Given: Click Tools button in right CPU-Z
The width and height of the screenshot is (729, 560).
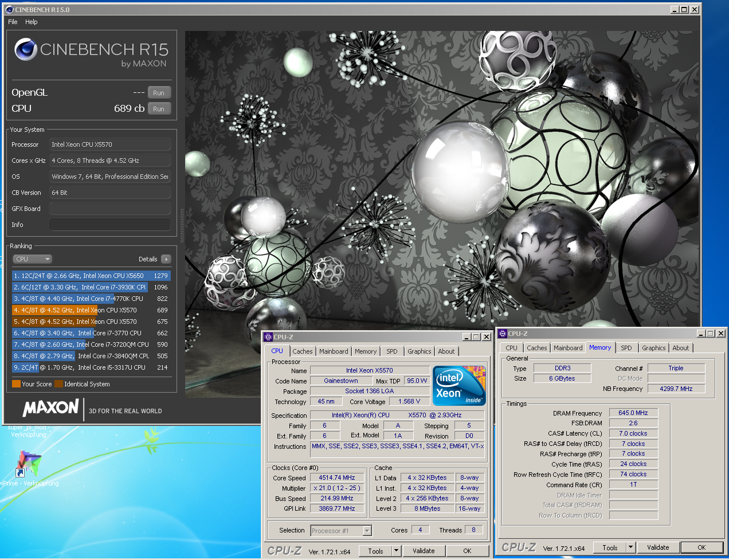Looking at the screenshot, I should [610, 547].
